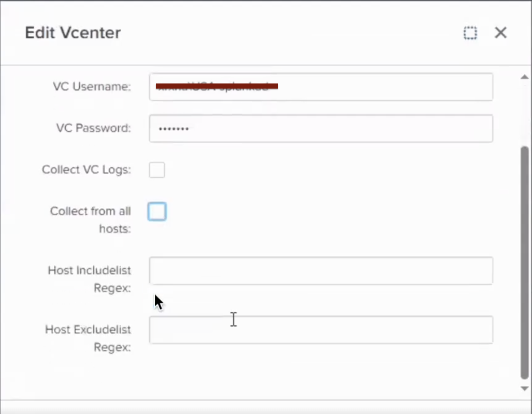Click into the VC Username field
This screenshot has width=532, height=414.
coord(321,87)
